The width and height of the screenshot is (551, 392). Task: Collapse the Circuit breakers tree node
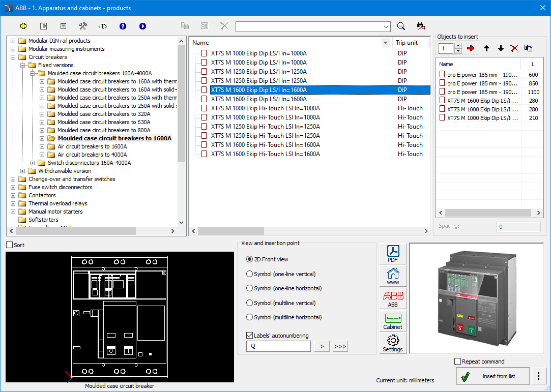coord(13,57)
